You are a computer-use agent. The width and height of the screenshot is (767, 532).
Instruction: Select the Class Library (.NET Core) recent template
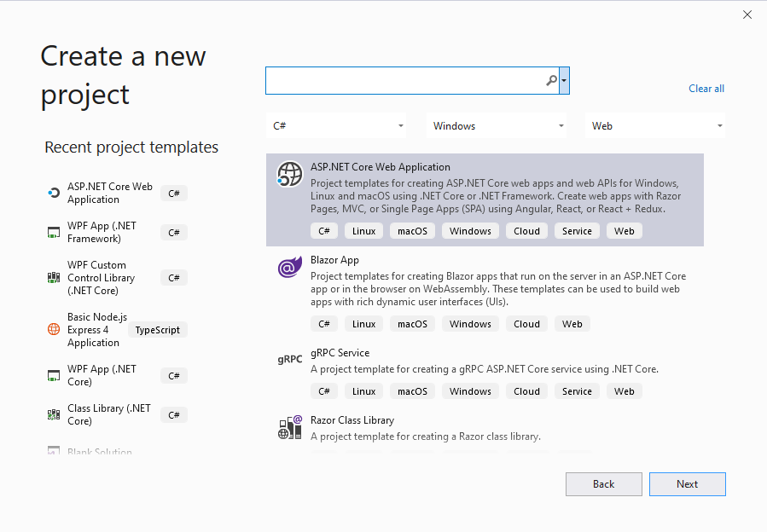[107, 414]
